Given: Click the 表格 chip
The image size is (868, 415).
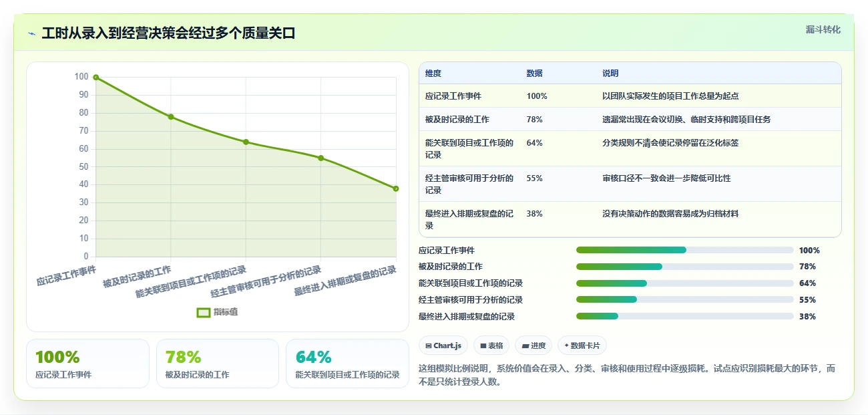Looking at the screenshot, I should pyautogui.click(x=491, y=345).
